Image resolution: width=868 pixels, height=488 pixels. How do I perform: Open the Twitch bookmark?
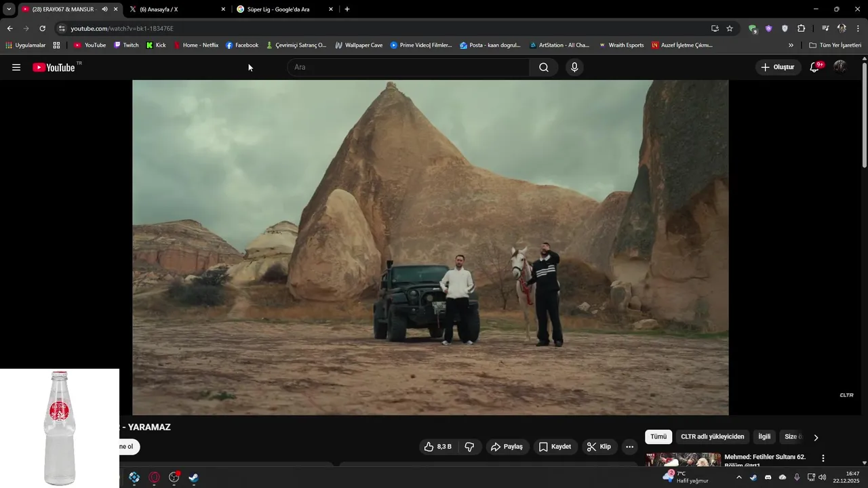click(x=126, y=45)
